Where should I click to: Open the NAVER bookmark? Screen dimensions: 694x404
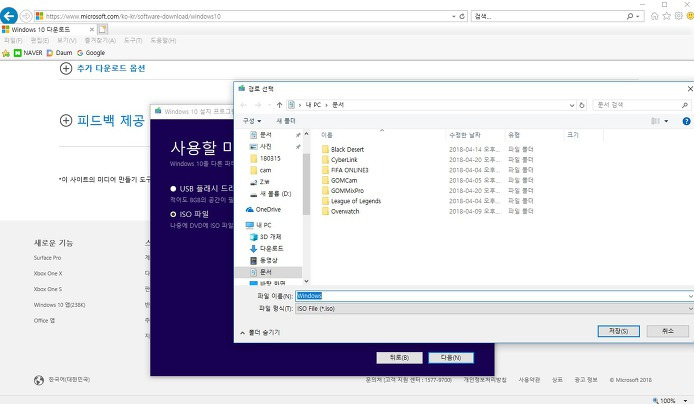[x=28, y=53]
